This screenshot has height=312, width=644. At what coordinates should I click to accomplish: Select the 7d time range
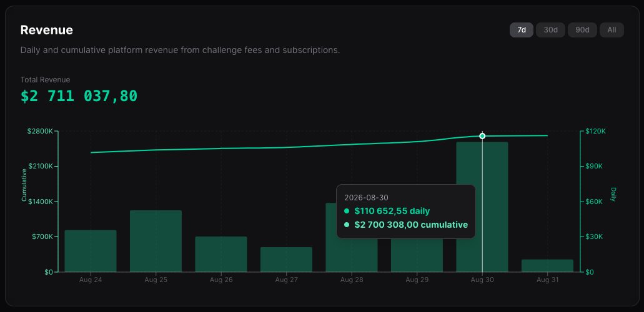[522, 30]
